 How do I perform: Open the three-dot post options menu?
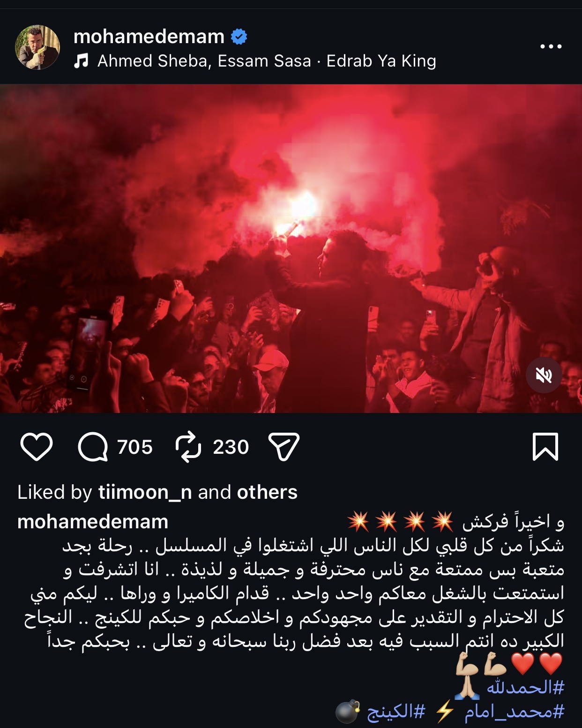pyautogui.click(x=551, y=46)
